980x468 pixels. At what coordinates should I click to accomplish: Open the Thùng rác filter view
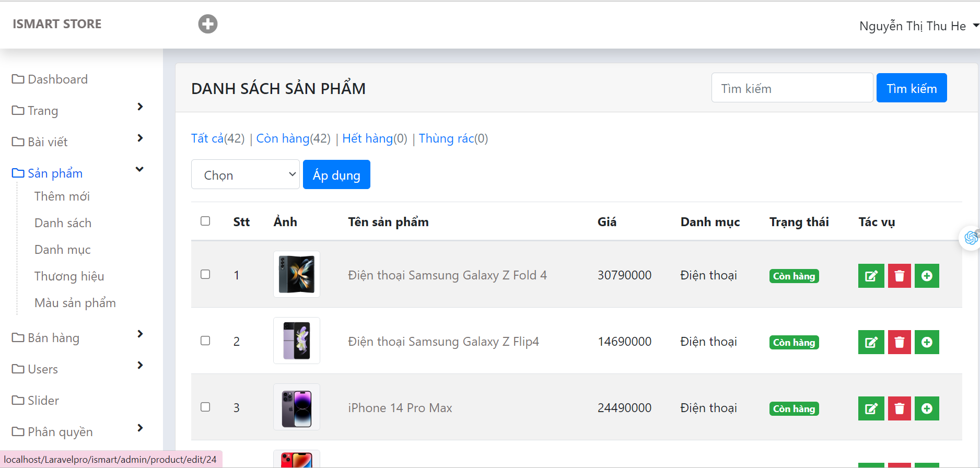click(447, 138)
